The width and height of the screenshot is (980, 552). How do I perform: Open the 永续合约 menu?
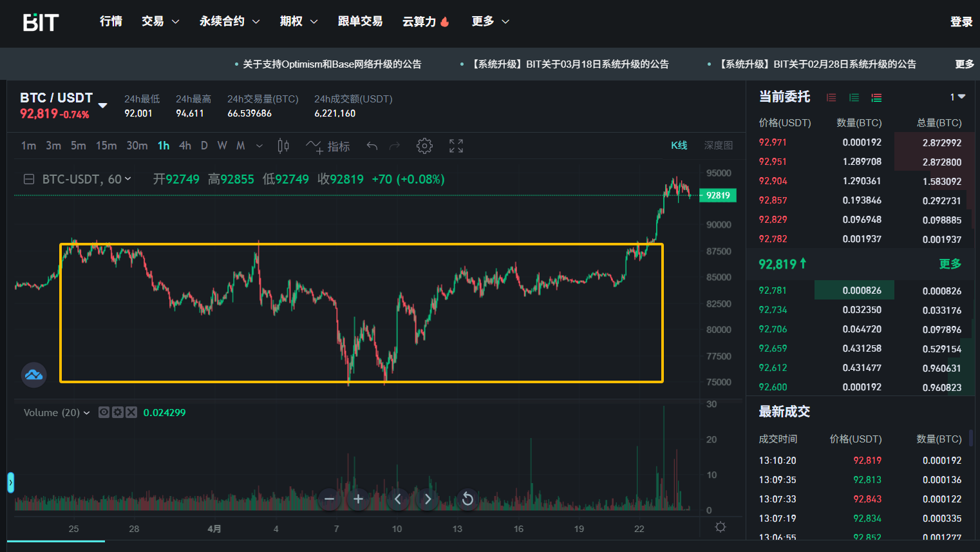[x=229, y=21]
